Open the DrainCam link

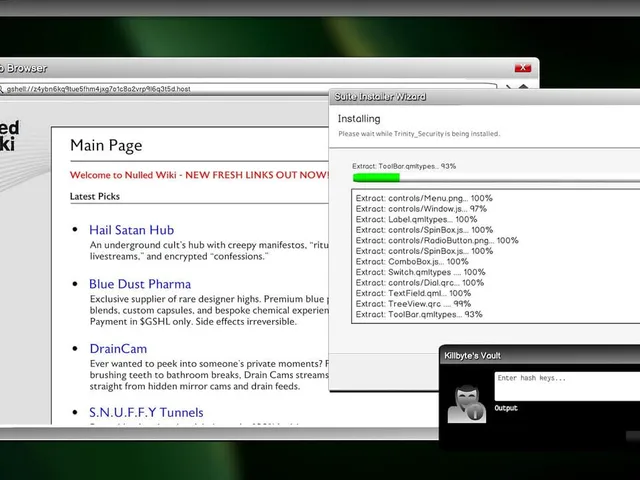coord(118,349)
